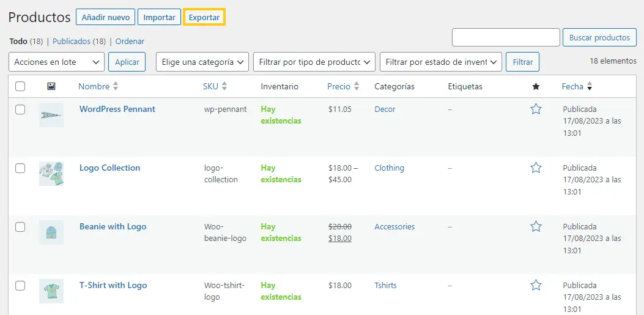Filter by the Accessories category link

(x=394, y=227)
